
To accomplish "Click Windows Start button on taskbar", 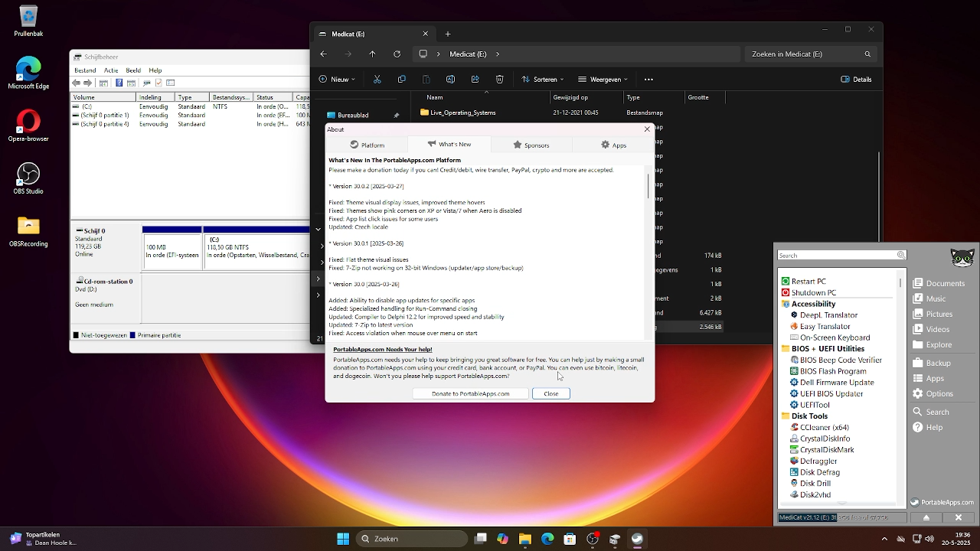I will point(343,539).
